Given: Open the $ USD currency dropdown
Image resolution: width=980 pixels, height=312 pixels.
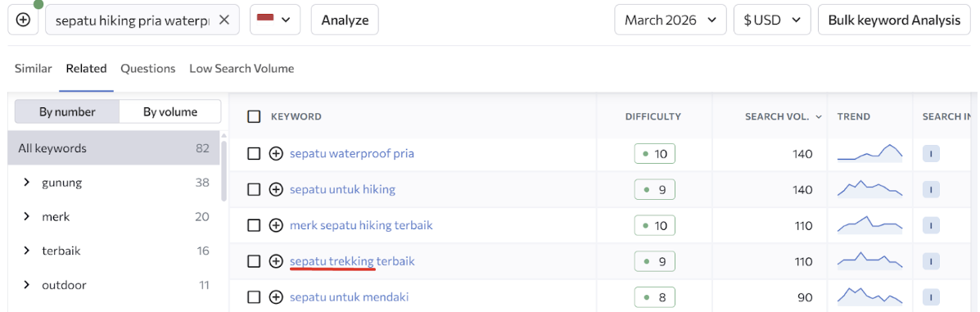Looking at the screenshot, I should pyautogui.click(x=772, y=20).
